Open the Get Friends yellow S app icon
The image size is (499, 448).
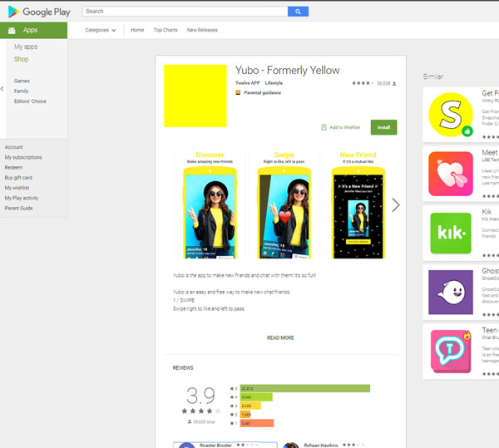pos(451,115)
